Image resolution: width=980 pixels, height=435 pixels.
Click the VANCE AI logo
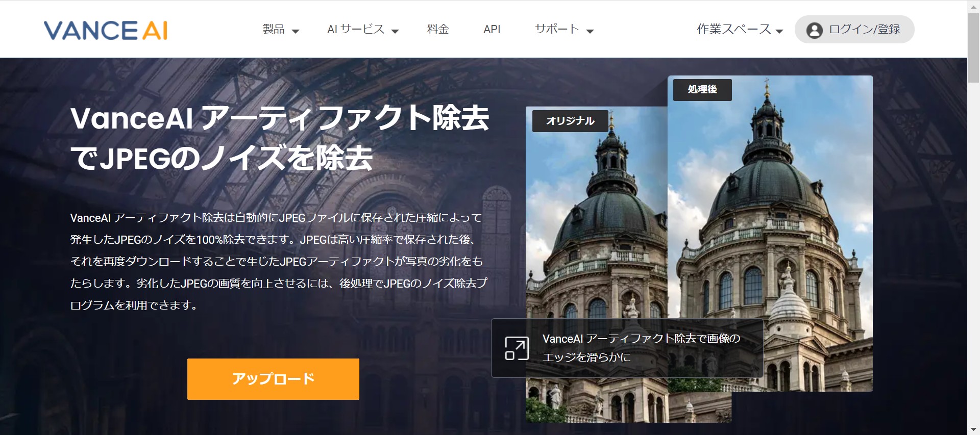click(106, 30)
